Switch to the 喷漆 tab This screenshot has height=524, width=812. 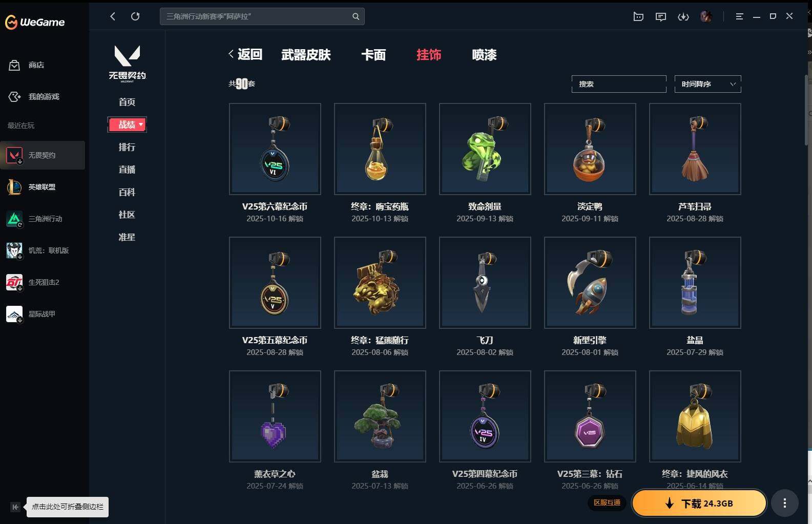click(x=484, y=55)
